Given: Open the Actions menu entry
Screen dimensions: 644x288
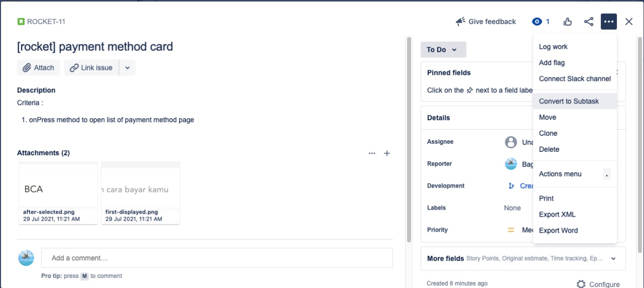Looking at the screenshot, I should (x=575, y=174).
